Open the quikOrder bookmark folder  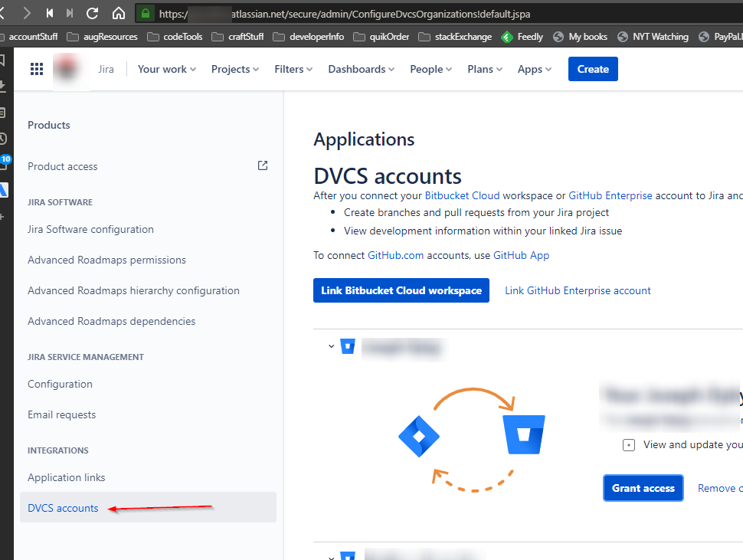(x=381, y=37)
